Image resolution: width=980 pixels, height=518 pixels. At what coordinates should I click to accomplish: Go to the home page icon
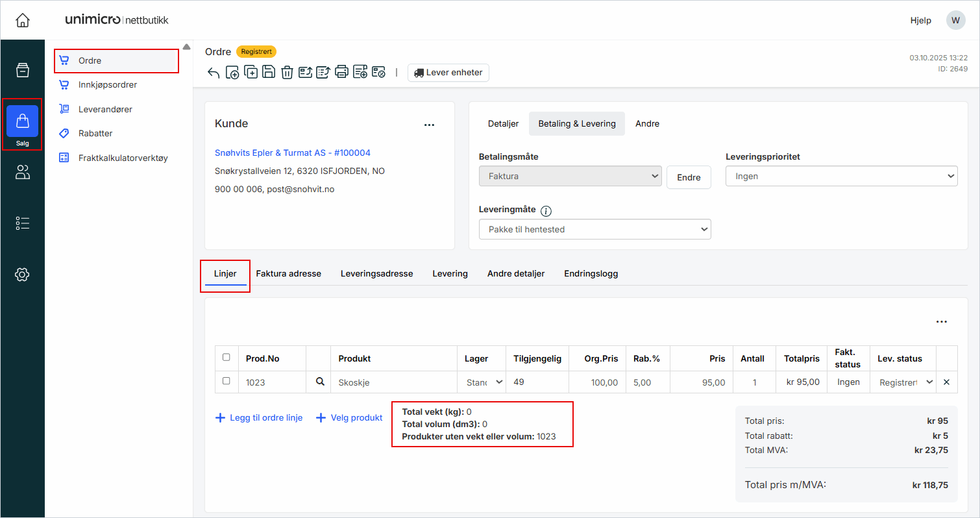click(22, 20)
